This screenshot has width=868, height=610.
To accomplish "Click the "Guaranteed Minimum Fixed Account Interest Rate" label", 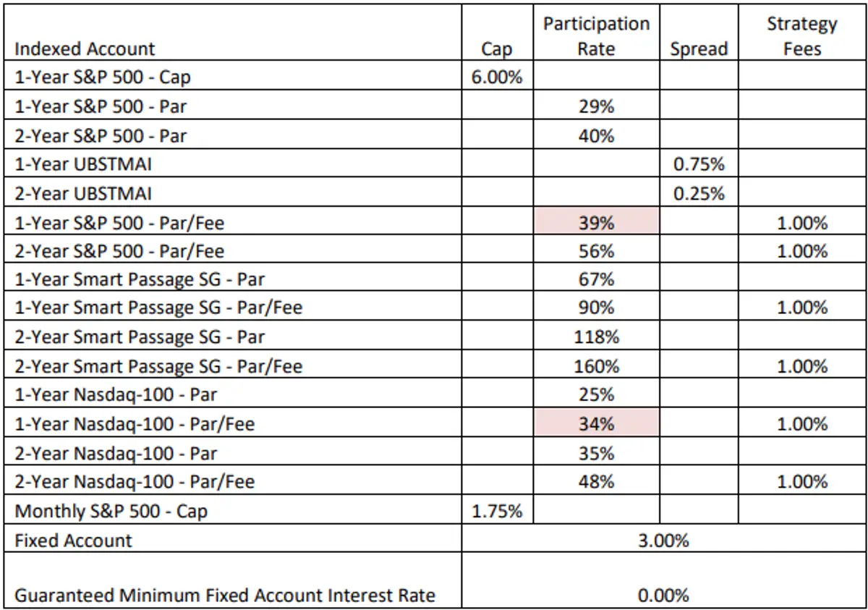I will point(225,596).
